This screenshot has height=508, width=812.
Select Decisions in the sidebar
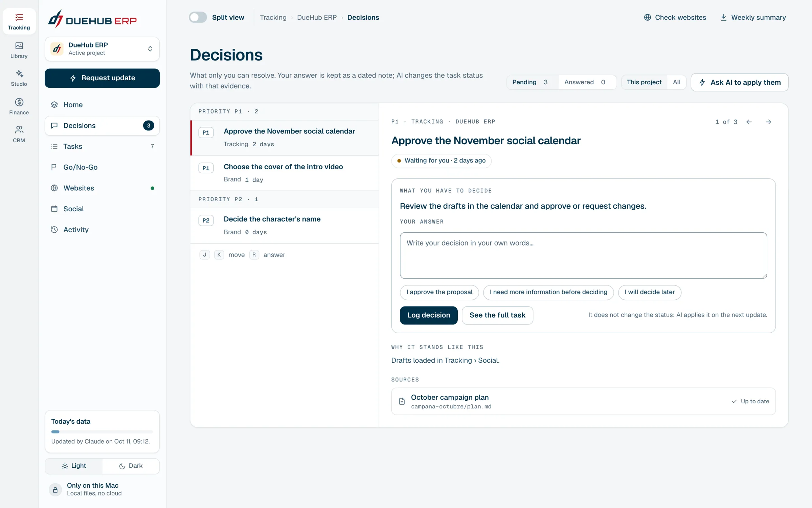102,126
